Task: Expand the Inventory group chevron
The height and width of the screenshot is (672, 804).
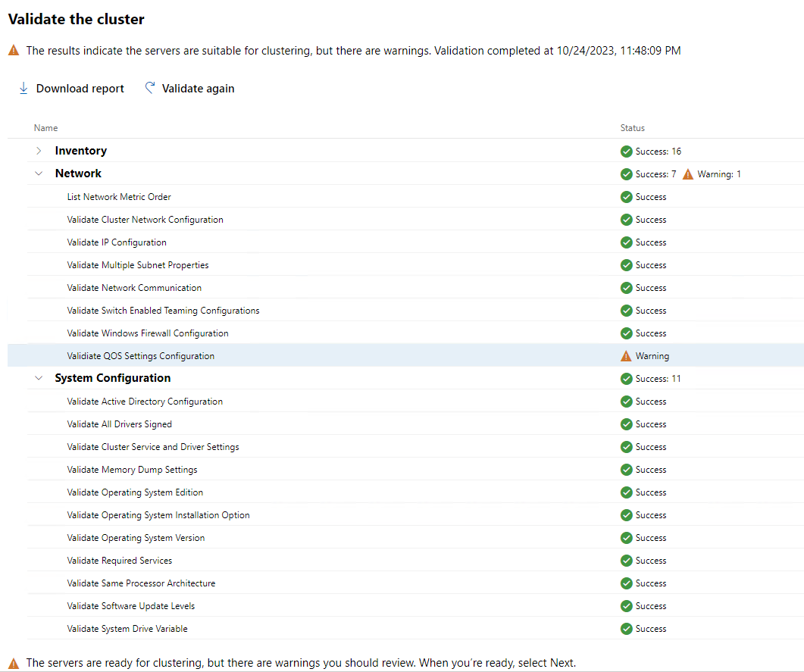Action: [39, 151]
